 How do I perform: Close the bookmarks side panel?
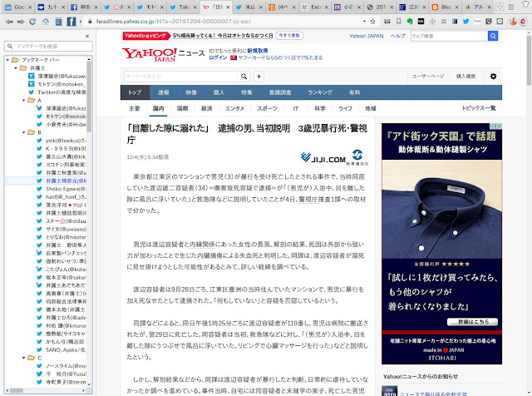(87, 36)
